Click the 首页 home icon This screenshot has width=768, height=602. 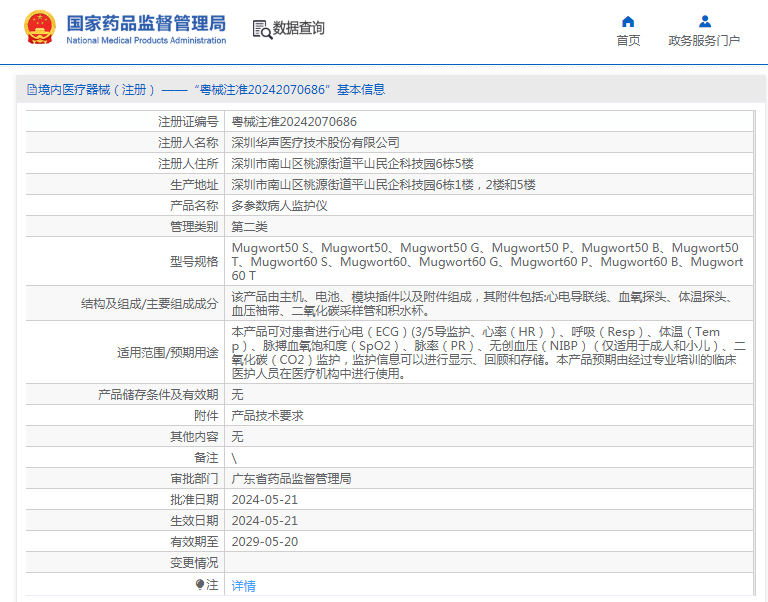click(x=628, y=22)
